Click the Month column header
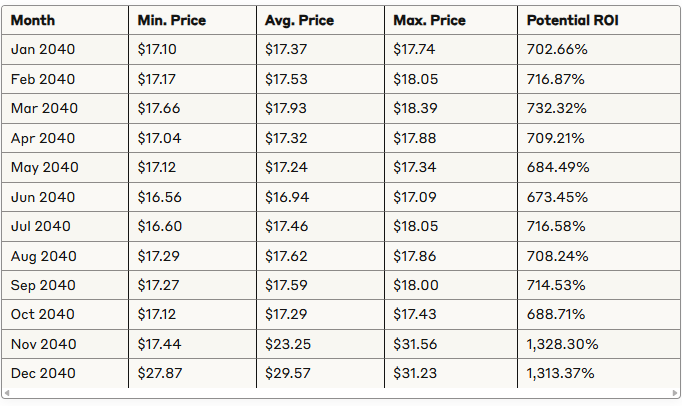 [33, 20]
